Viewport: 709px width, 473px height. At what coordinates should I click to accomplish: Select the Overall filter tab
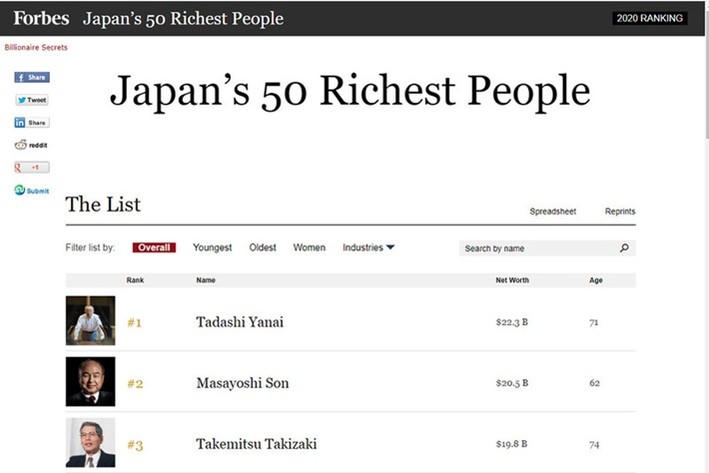[154, 248]
